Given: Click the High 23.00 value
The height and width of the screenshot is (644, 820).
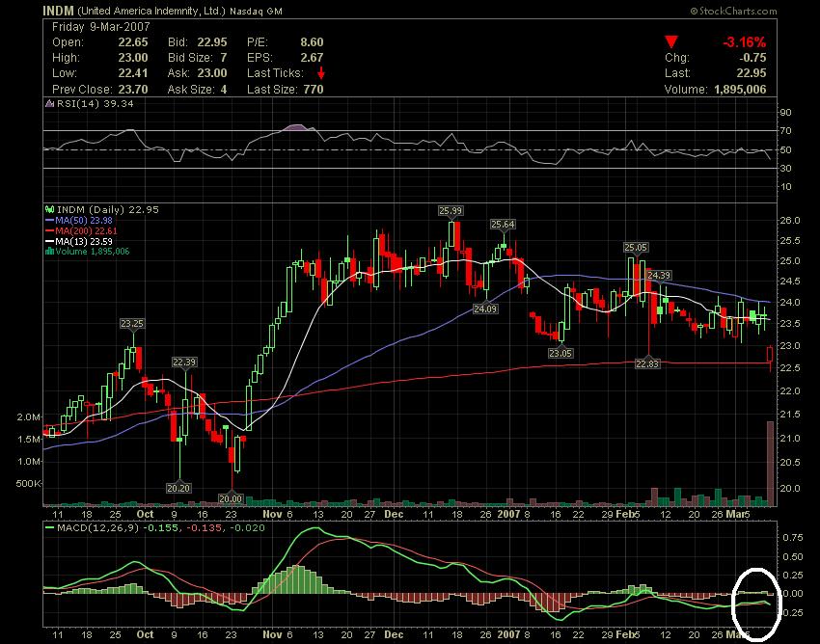Looking at the screenshot, I should pos(133,58).
